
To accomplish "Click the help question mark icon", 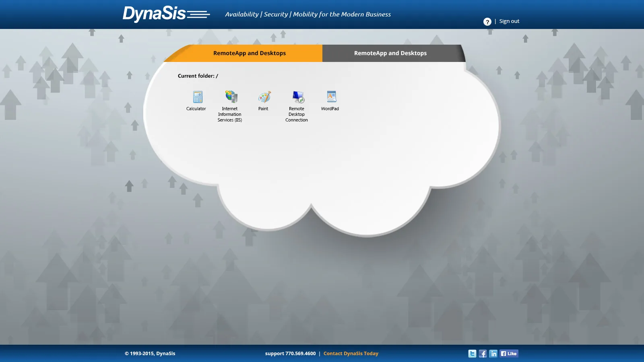I will click(487, 22).
